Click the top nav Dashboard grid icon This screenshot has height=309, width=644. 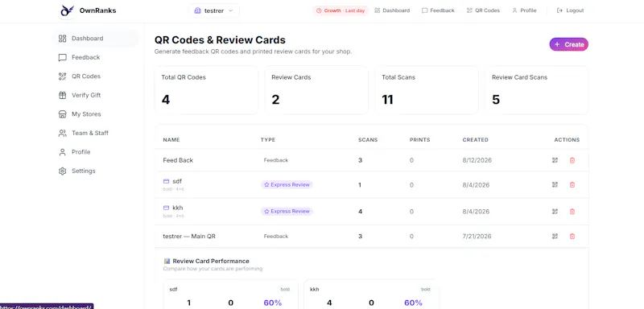point(378,10)
